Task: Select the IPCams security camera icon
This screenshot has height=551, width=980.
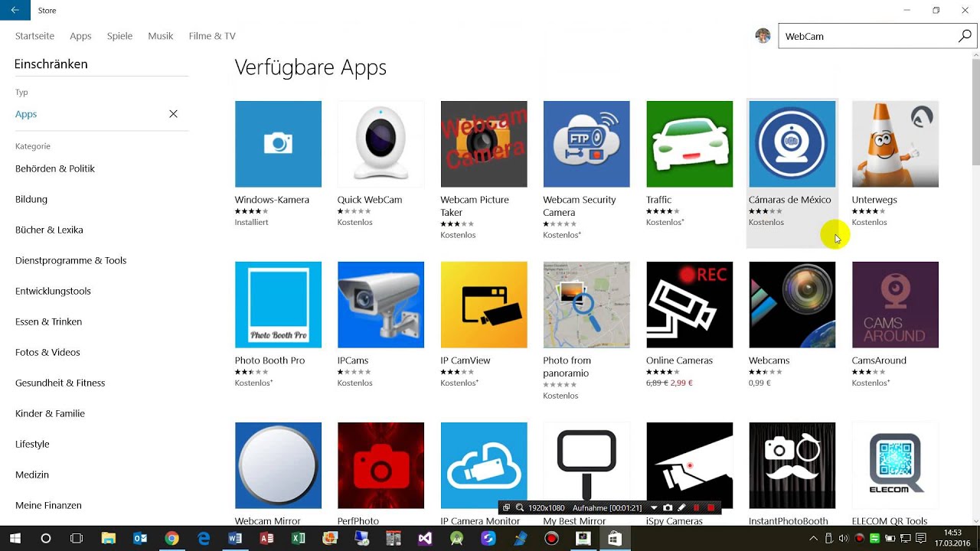Action: (381, 305)
